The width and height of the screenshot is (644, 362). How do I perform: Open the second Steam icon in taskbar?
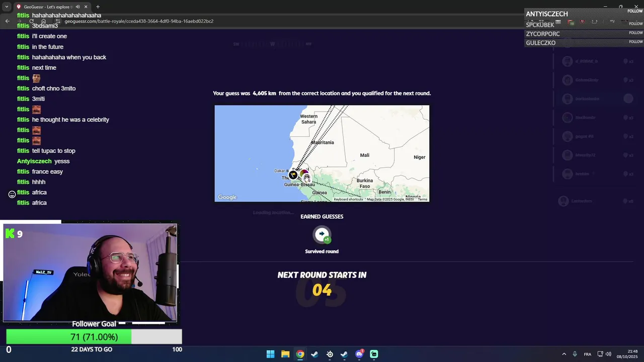(x=344, y=354)
